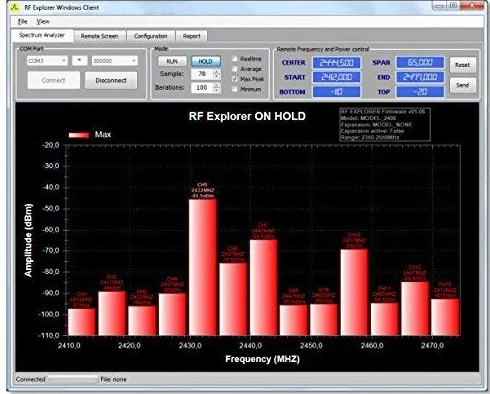Click the chart title "RF Explorer ON HOLD"
Image resolution: width=490 pixels, height=394 pixels.
pos(247,116)
